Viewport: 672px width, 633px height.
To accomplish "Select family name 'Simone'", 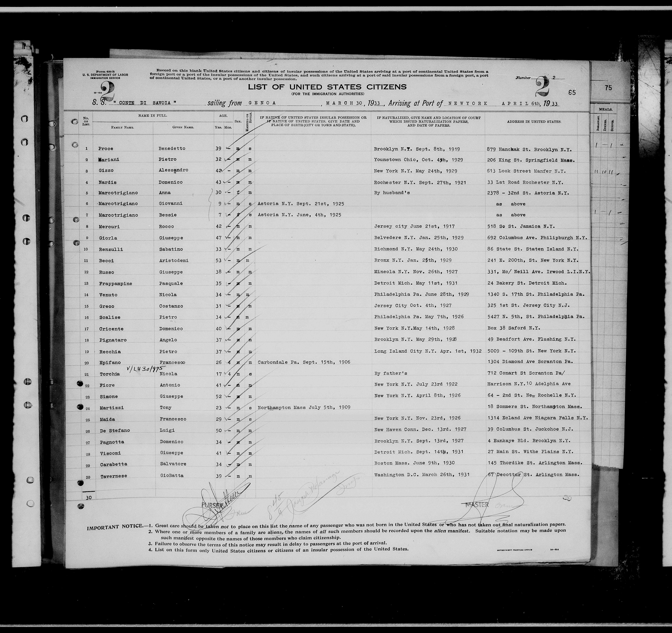I will coord(109,397).
